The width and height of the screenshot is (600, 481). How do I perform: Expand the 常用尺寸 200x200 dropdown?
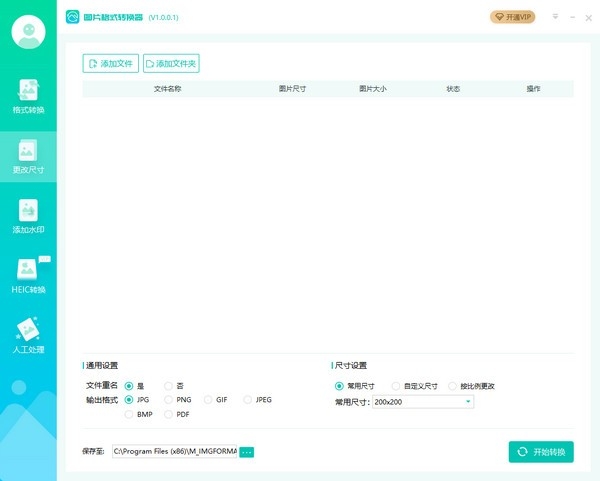(468, 402)
